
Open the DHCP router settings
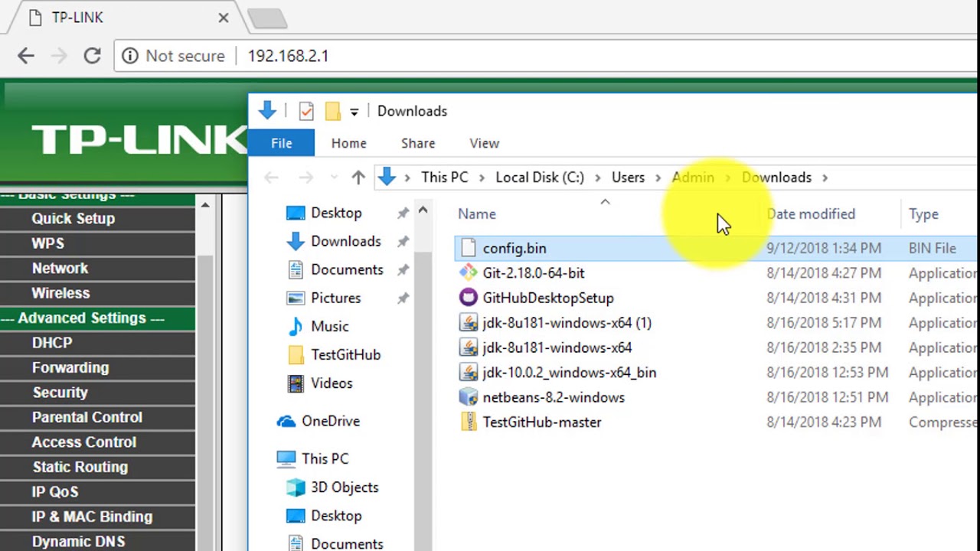coord(52,343)
